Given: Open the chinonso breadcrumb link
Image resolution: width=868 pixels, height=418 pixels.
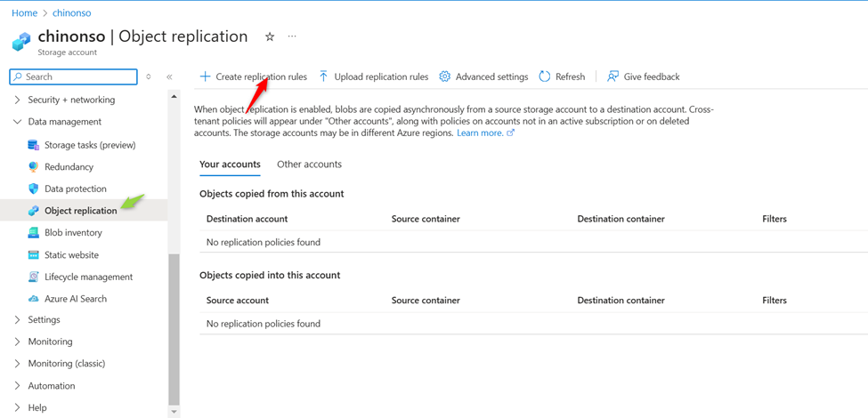Looking at the screenshot, I should tap(72, 12).
